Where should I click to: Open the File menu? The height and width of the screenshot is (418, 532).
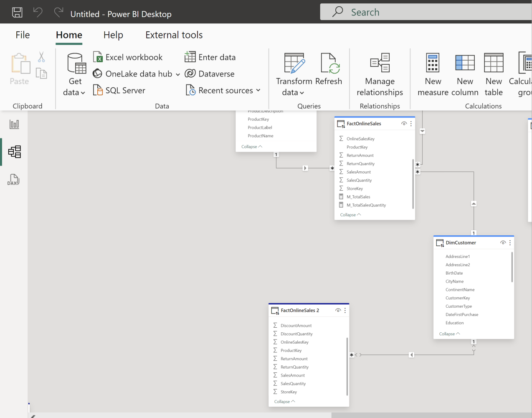pos(23,35)
